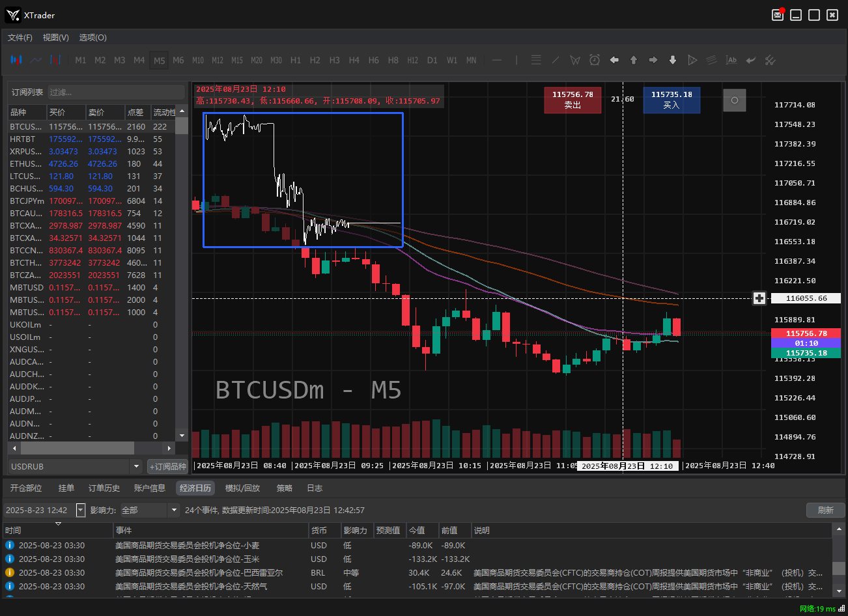Screen dimensions: 848x616
Task: Select the vertical line drawing tool
Action: 516,60
